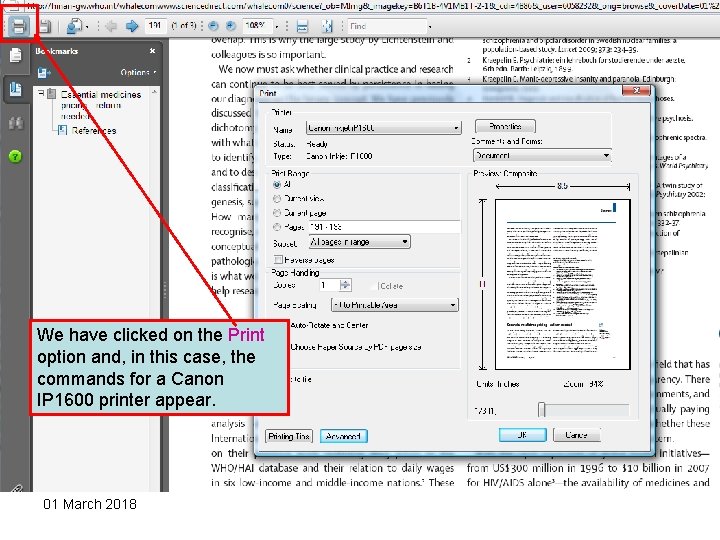Image resolution: width=720 pixels, height=540 pixels.
Task: Open the Options menu in the Bookmarks panel
Action: (138, 73)
